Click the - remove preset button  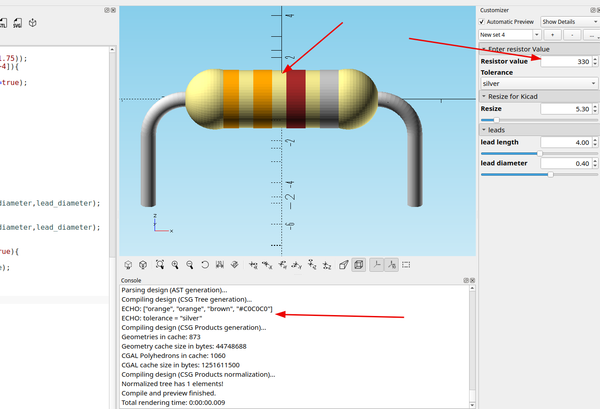(572, 35)
